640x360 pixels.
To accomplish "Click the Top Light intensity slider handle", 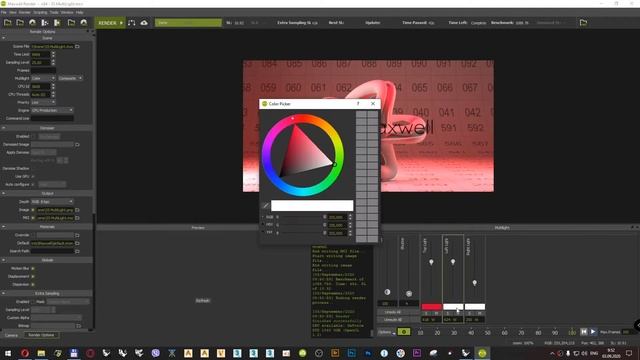I will coord(431,262).
